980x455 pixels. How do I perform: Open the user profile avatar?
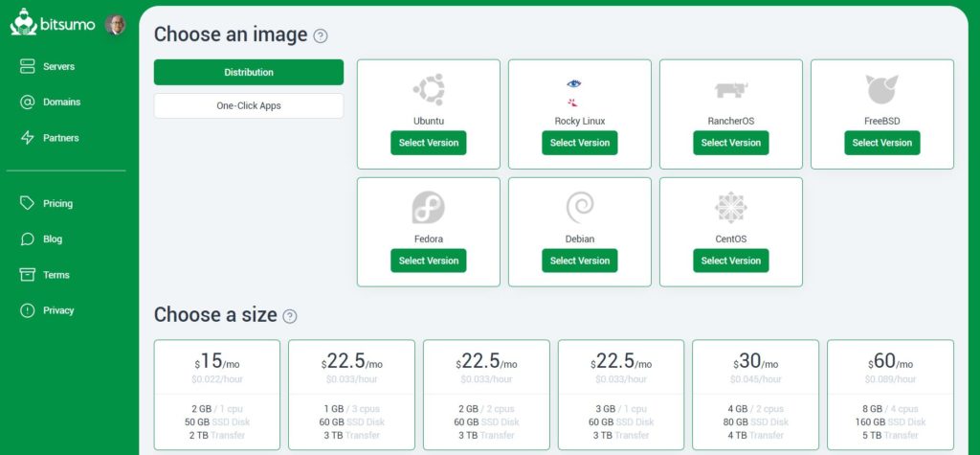115,24
